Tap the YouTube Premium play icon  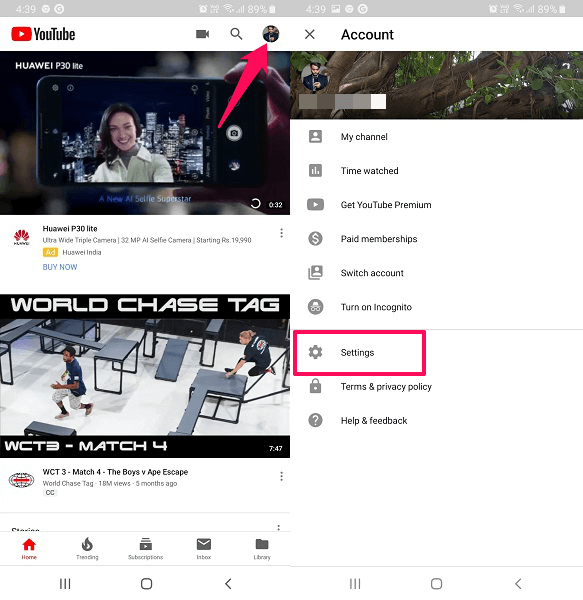pos(315,205)
